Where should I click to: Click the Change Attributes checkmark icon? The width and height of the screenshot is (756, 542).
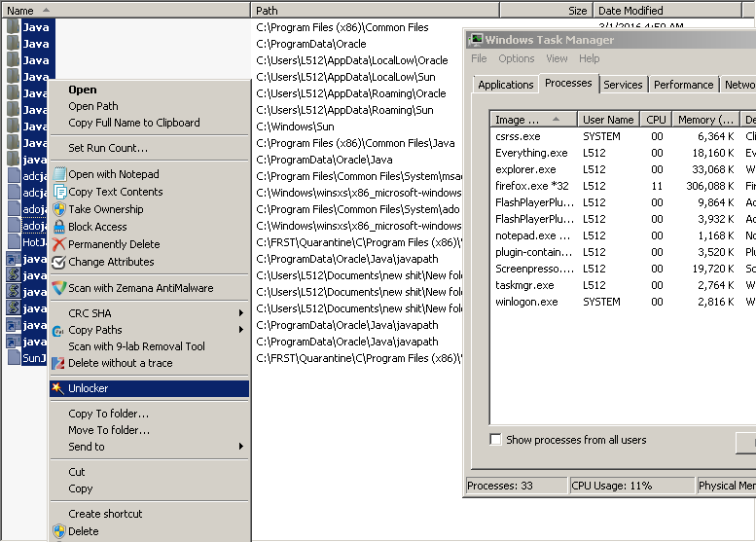[x=58, y=262]
